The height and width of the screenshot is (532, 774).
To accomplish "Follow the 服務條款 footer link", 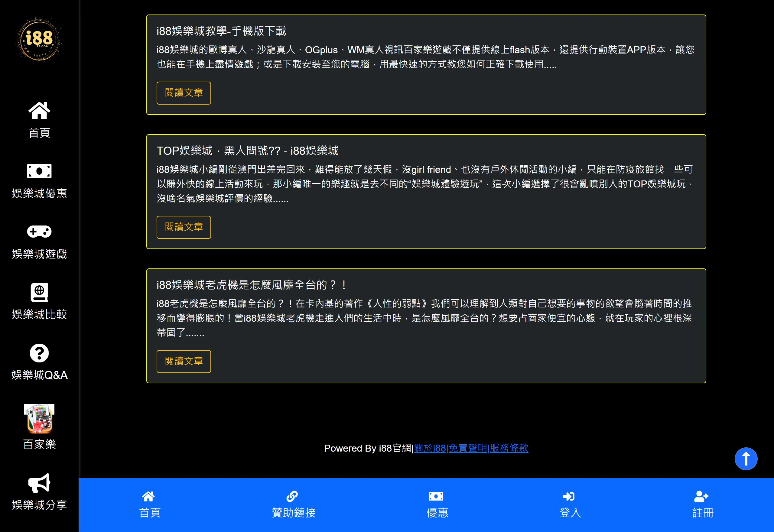I will pos(509,448).
